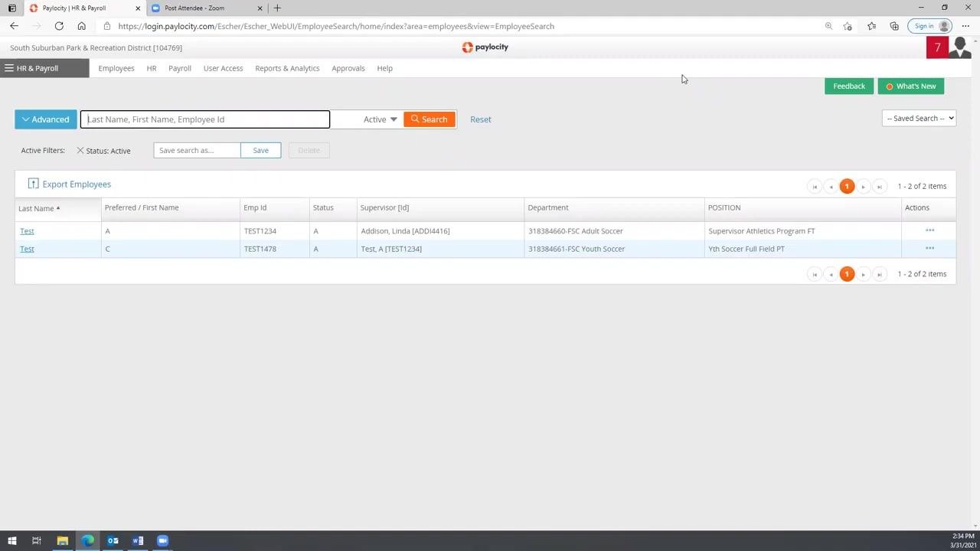Screen dimensions: 980x551
Task: Expand the Advanced search options
Action: tap(46, 119)
